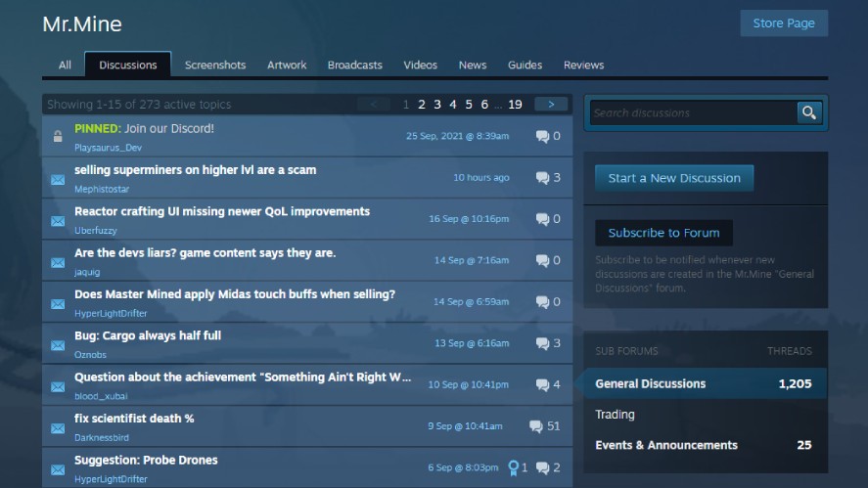
Task: Go to page 2 of topics
Action: (422, 104)
